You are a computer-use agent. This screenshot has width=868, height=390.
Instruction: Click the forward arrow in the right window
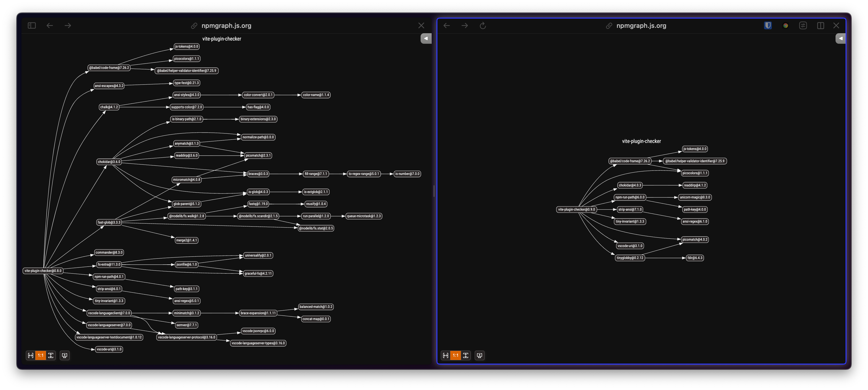pos(465,25)
